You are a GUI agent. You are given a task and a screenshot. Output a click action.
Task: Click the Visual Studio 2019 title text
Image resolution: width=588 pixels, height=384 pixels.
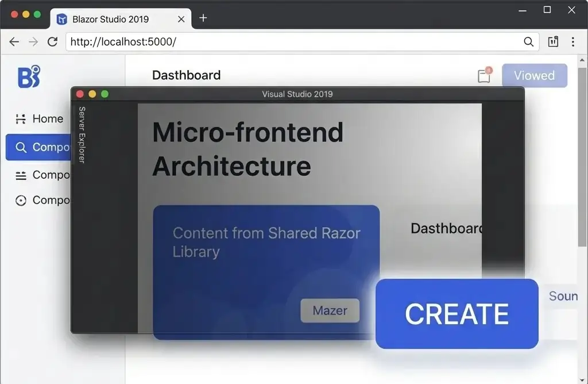297,94
